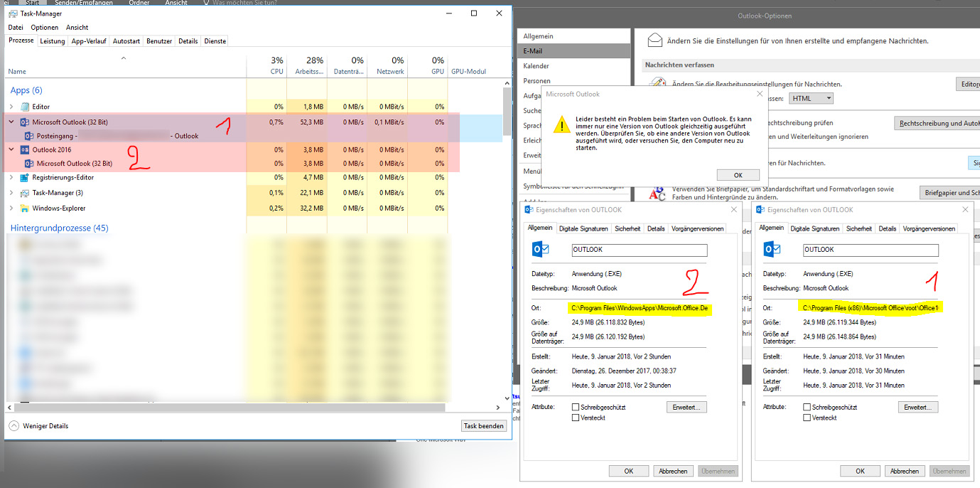This screenshot has height=488, width=980.
Task: Click the Name column header
Action: point(125,65)
